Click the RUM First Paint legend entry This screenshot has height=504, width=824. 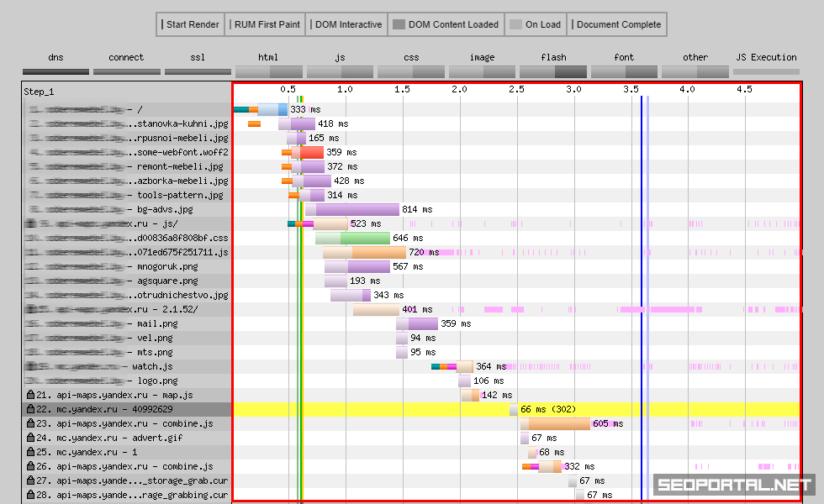click(x=265, y=24)
